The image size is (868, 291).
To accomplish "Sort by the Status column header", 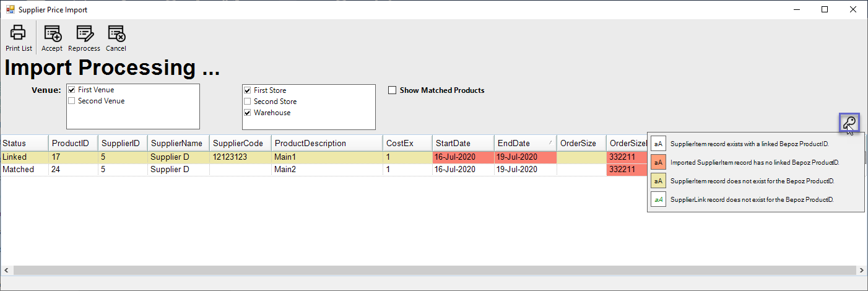I will pos(24,143).
